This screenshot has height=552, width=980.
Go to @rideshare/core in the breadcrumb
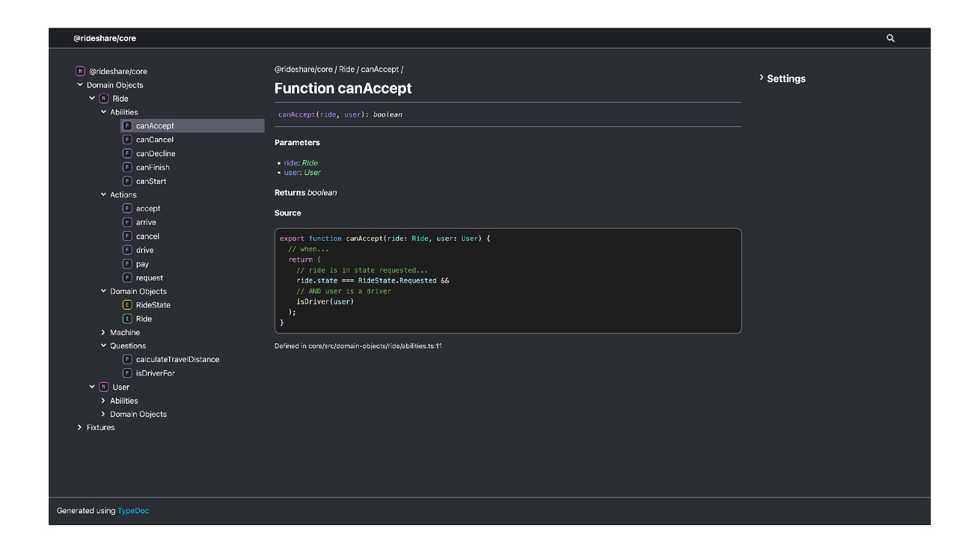(x=303, y=69)
